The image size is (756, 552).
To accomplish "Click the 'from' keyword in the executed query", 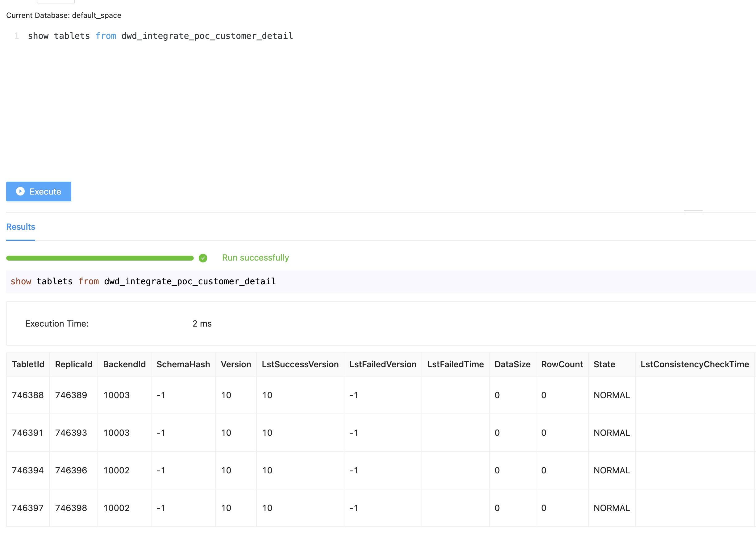I will 89,281.
